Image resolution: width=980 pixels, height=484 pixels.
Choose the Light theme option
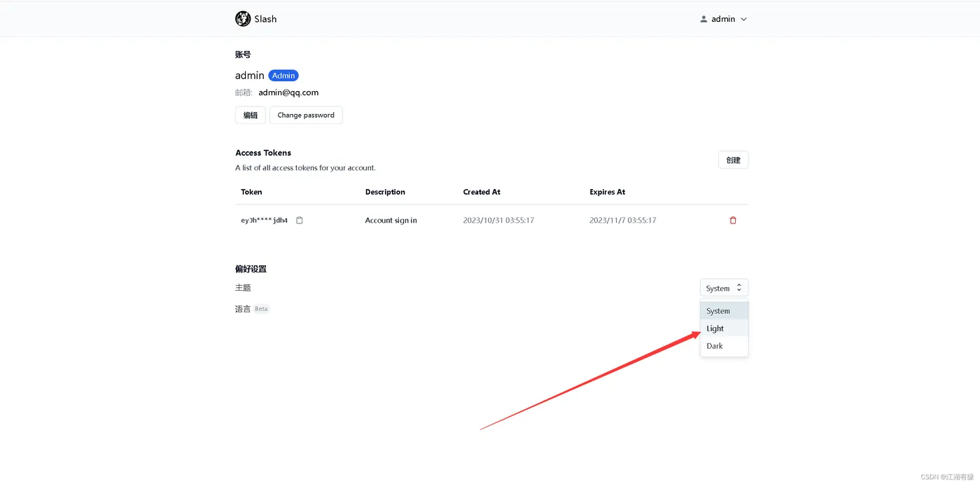click(x=724, y=329)
